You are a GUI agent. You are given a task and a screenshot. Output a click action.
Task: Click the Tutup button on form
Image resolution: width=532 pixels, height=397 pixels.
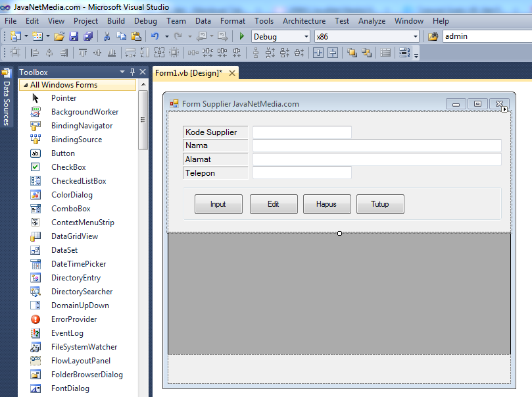click(x=380, y=204)
